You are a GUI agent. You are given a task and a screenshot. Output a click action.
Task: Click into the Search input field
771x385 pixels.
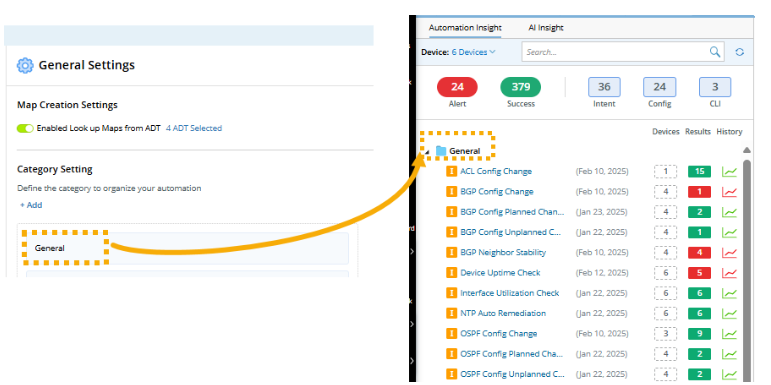615,52
